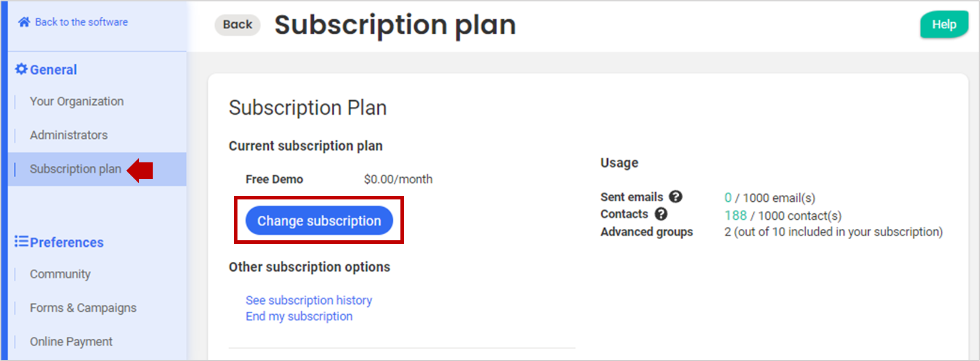The image size is (980, 361).
Task: Click the home icon beside Back to the software
Action: pyautogui.click(x=24, y=22)
